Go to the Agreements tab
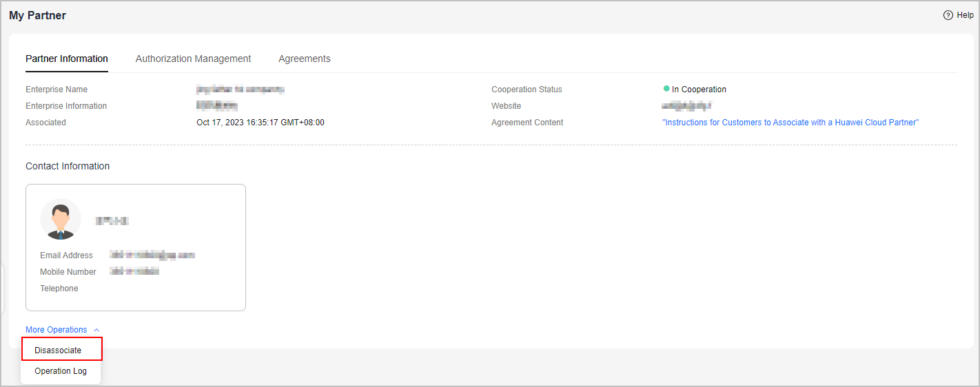 tap(305, 59)
